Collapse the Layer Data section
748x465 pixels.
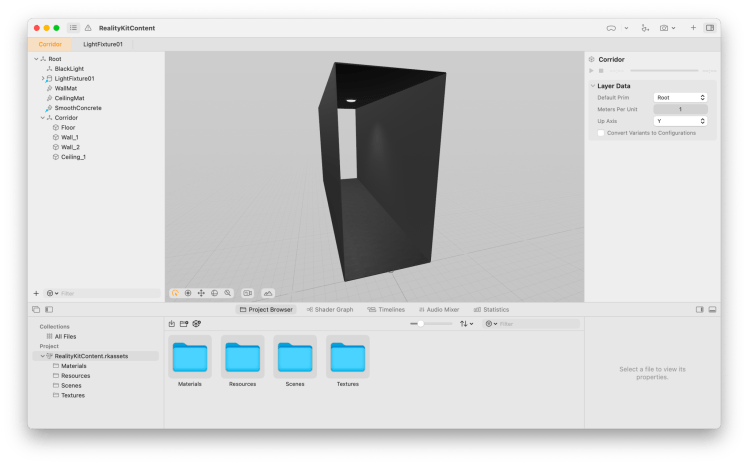592,86
